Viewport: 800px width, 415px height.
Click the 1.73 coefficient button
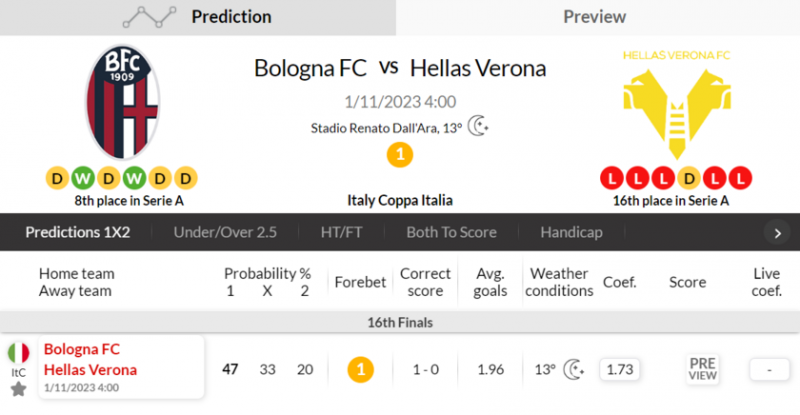coord(620,370)
